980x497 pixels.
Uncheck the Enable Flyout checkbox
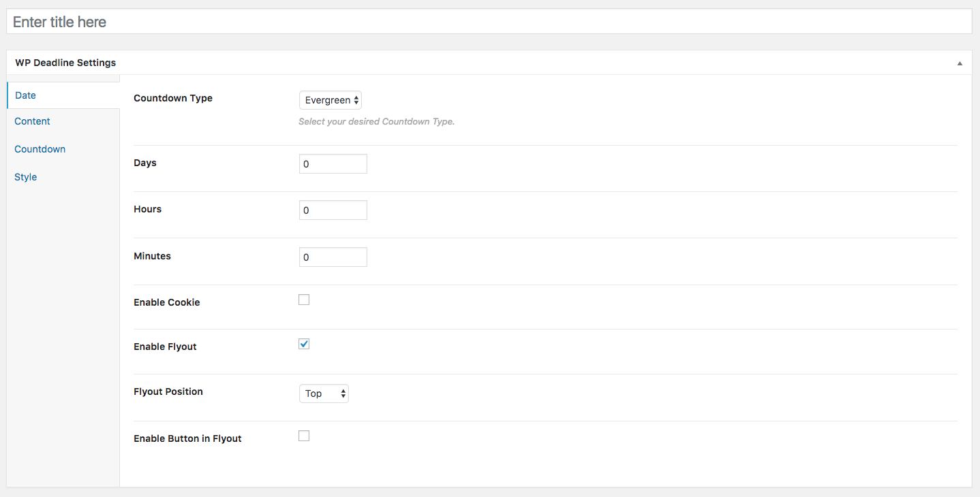304,344
